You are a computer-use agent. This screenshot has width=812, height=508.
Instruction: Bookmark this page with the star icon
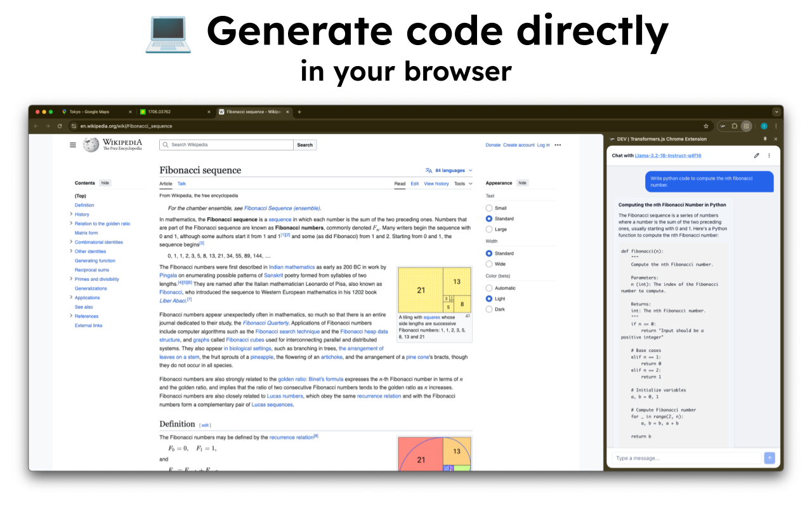pos(706,126)
